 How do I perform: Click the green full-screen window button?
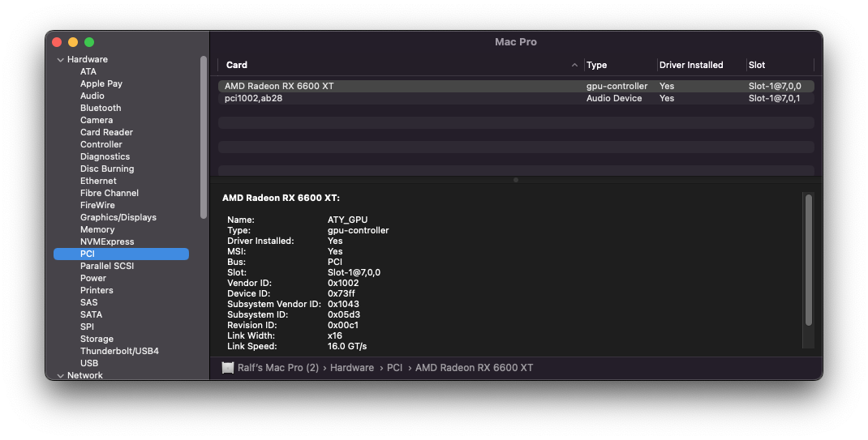(89, 42)
